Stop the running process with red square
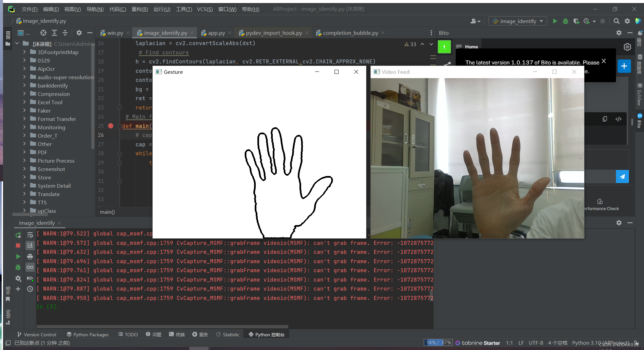The height and width of the screenshot is (350, 644). click(x=18, y=245)
